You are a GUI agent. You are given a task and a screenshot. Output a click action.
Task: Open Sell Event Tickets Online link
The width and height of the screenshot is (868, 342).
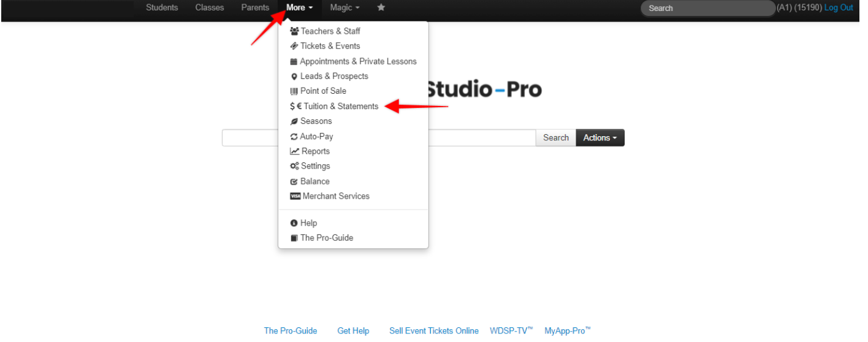(434, 331)
